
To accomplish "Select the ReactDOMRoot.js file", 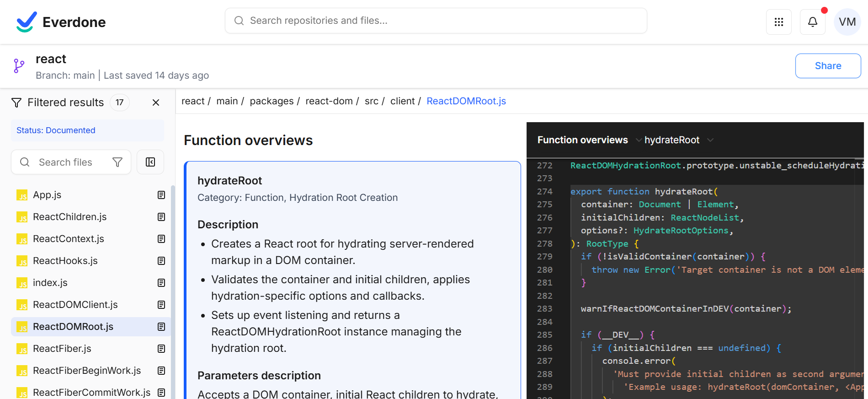I will pos(91,327).
